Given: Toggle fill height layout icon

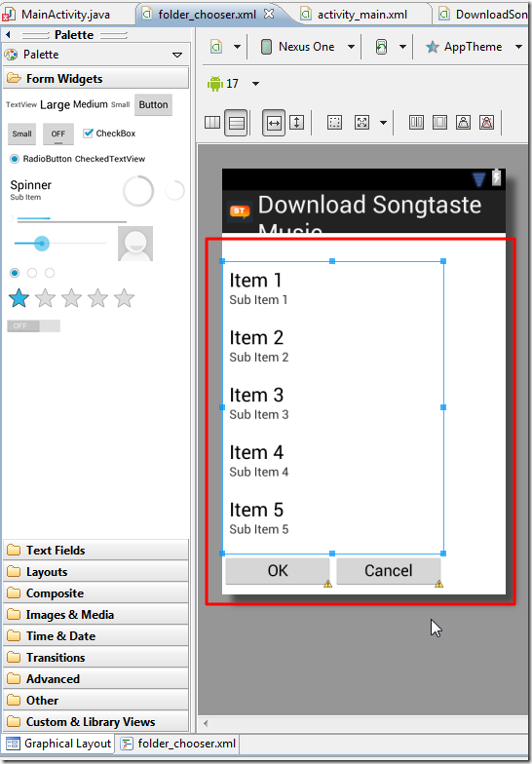Looking at the screenshot, I should pyautogui.click(x=296, y=123).
